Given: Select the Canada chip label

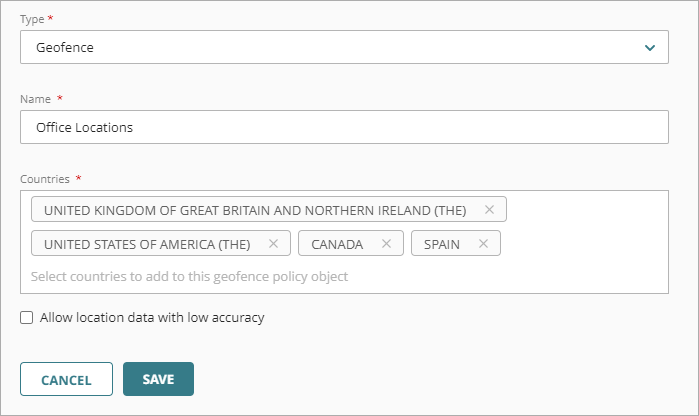Looking at the screenshot, I should tap(337, 244).
